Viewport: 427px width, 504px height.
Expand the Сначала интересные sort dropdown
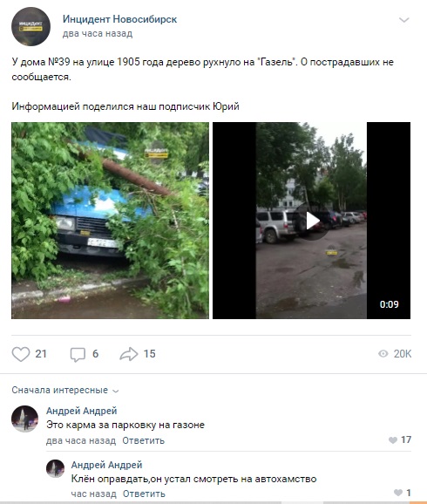pyautogui.click(x=65, y=391)
